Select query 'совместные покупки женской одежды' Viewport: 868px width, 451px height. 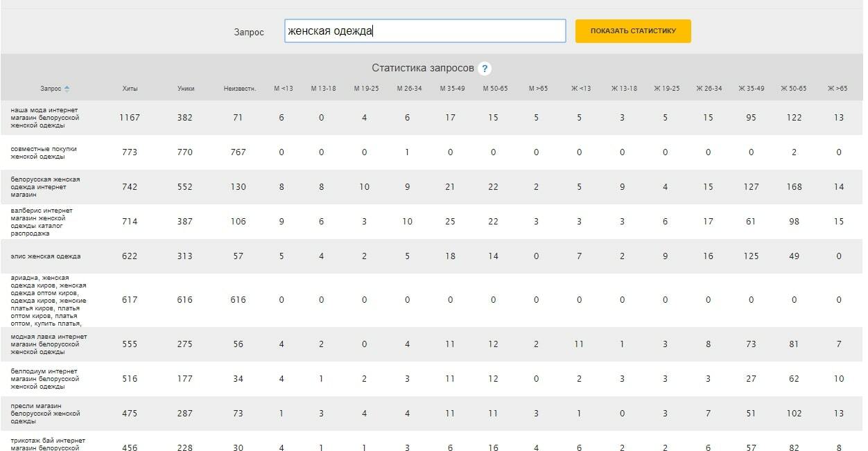point(44,152)
